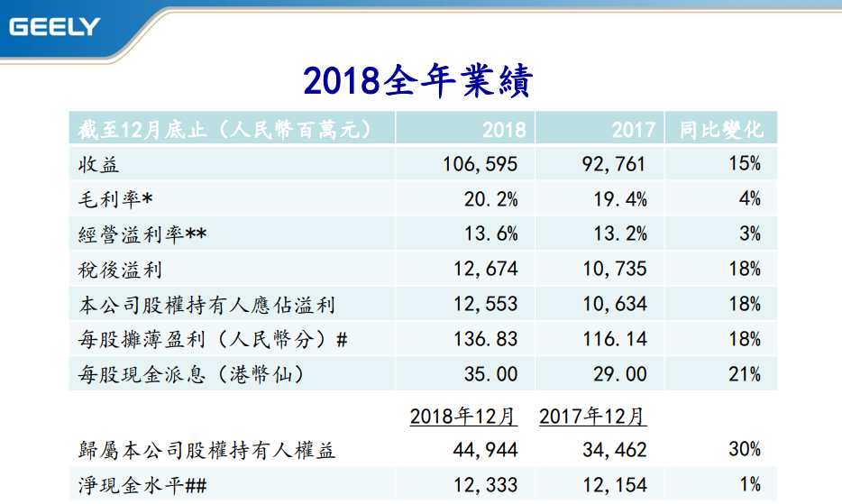Click EPS value 116.14

[x=615, y=340]
